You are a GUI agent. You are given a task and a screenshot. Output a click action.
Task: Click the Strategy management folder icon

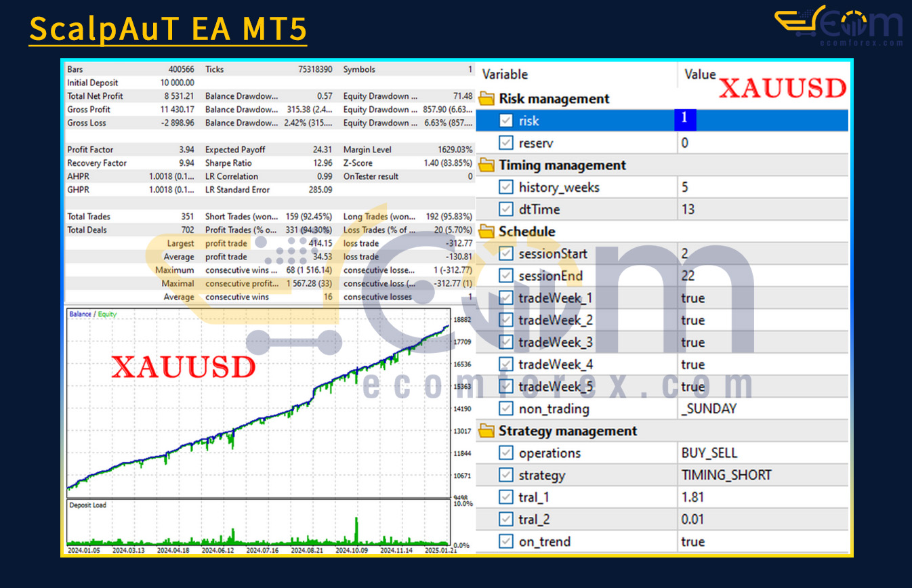[486, 431]
